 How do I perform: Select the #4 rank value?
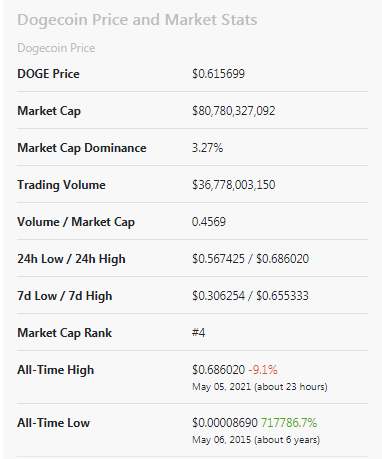(x=199, y=333)
